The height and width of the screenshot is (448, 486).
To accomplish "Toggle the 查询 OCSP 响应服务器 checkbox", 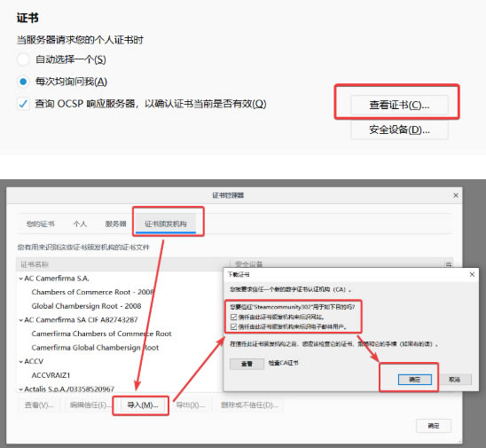I will 23,104.
